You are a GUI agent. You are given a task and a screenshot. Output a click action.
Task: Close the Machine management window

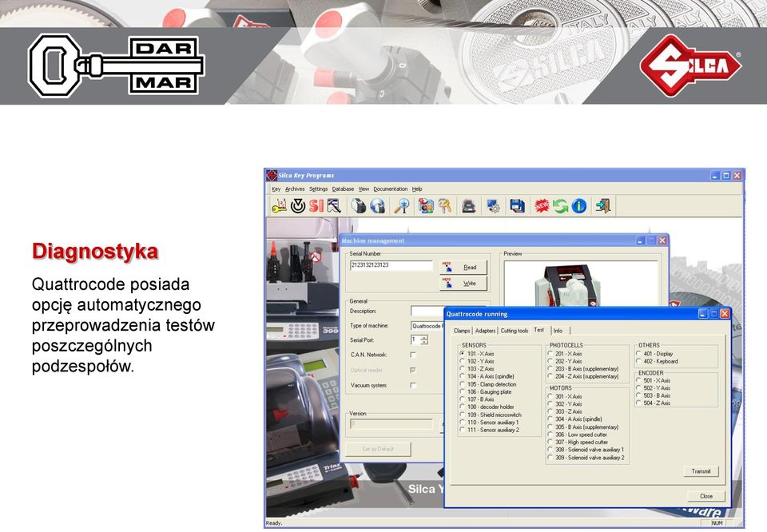(662, 240)
